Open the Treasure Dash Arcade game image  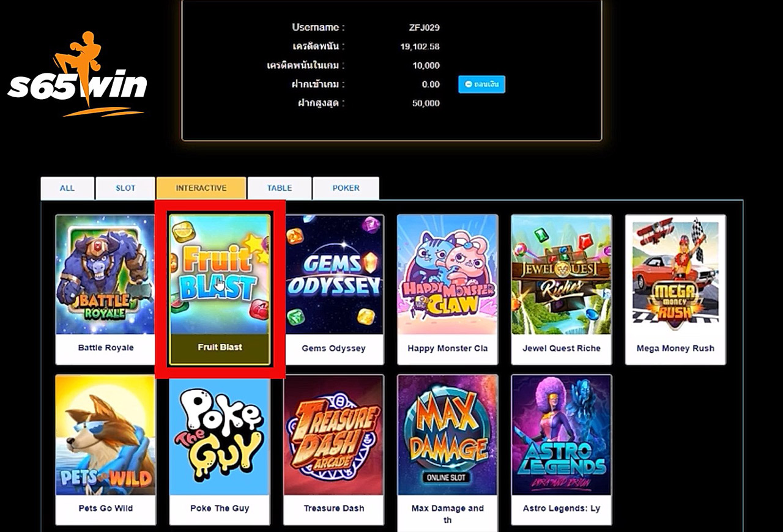coord(333,435)
